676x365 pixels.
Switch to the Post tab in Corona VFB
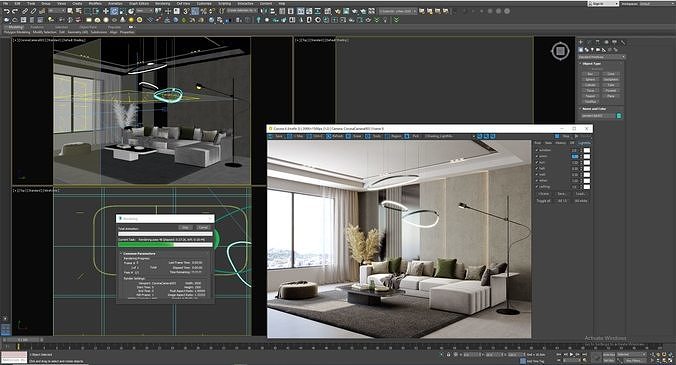[538, 143]
